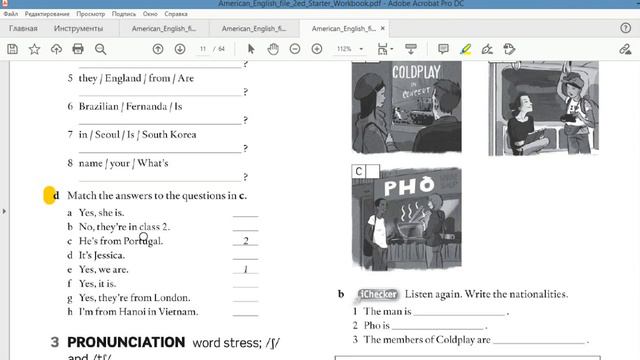Open the Справка menu
The height and width of the screenshot is (360, 640).
(x=176, y=14)
